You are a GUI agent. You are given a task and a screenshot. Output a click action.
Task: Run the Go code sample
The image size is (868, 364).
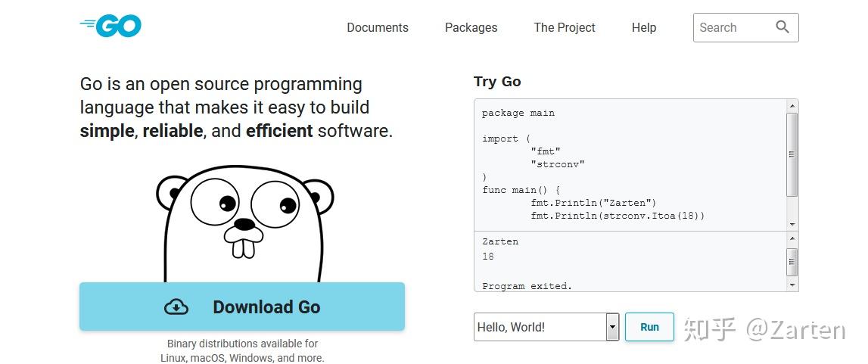pyautogui.click(x=649, y=327)
